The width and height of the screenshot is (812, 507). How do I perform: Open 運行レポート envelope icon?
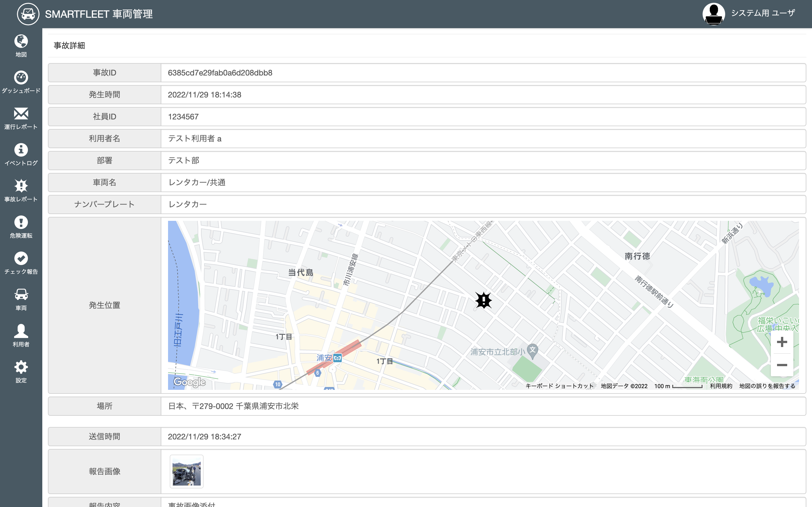point(21,114)
